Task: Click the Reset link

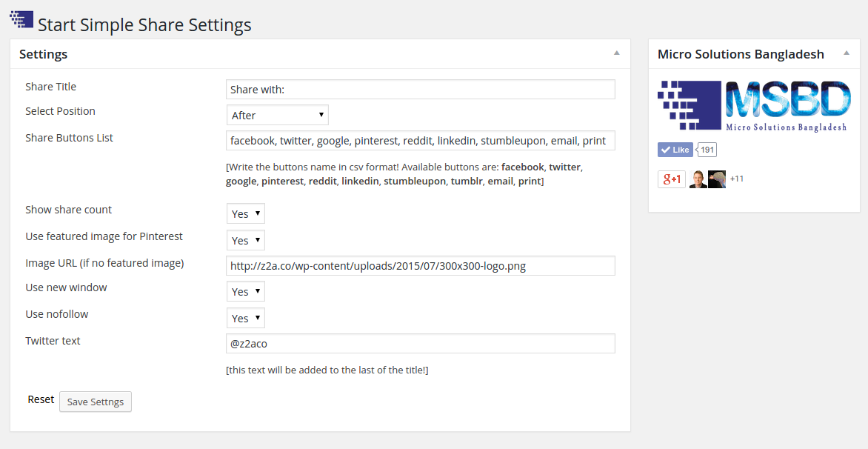Action: click(41, 399)
